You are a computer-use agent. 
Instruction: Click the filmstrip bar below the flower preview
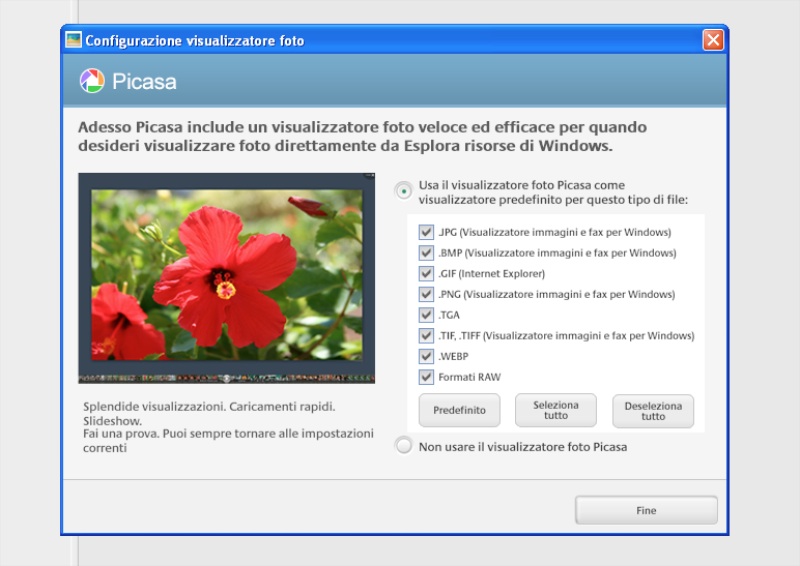pyautogui.click(x=226, y=378)
